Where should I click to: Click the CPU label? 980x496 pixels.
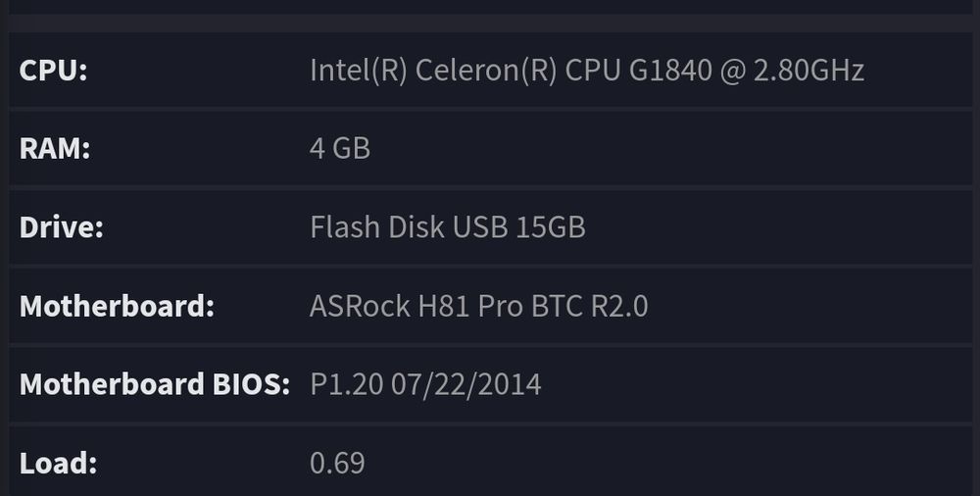coord(53,72)
